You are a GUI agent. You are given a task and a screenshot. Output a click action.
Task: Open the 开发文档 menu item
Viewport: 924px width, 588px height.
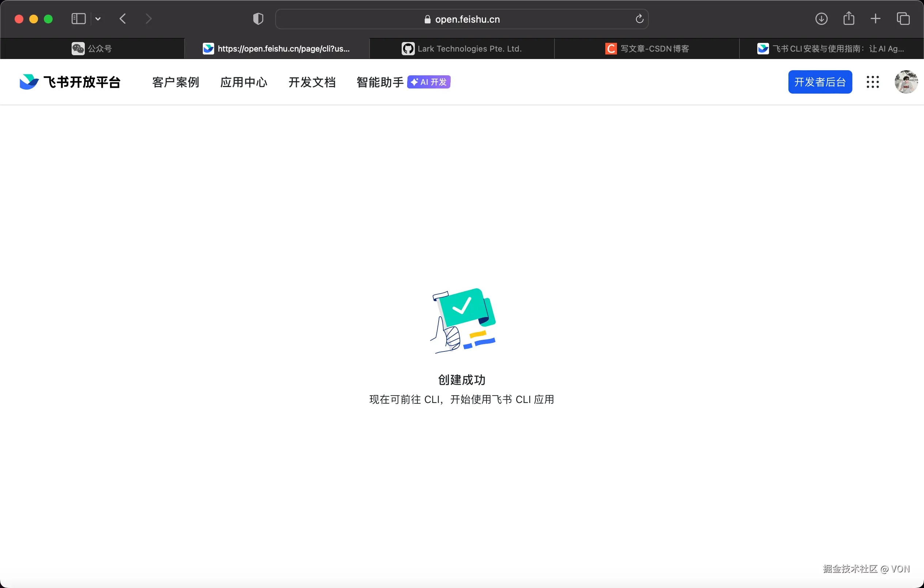pyautogui.click(x=312, y=82)
